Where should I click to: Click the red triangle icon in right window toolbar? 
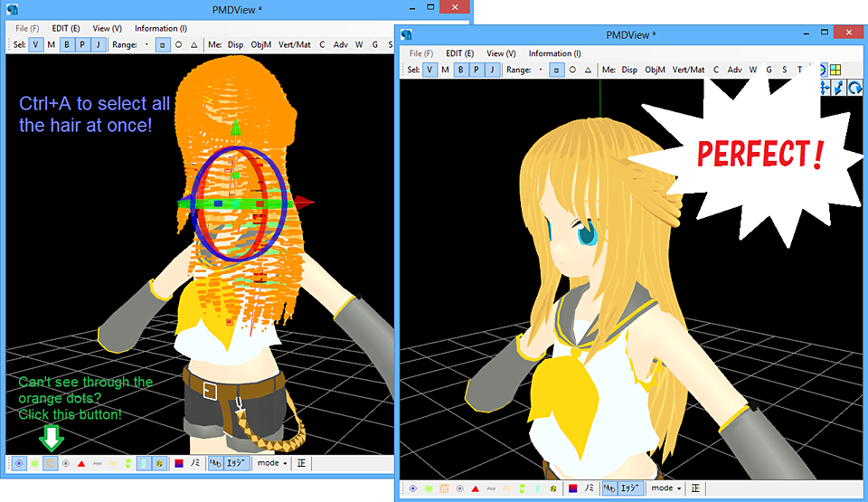(x=475, y=488)
